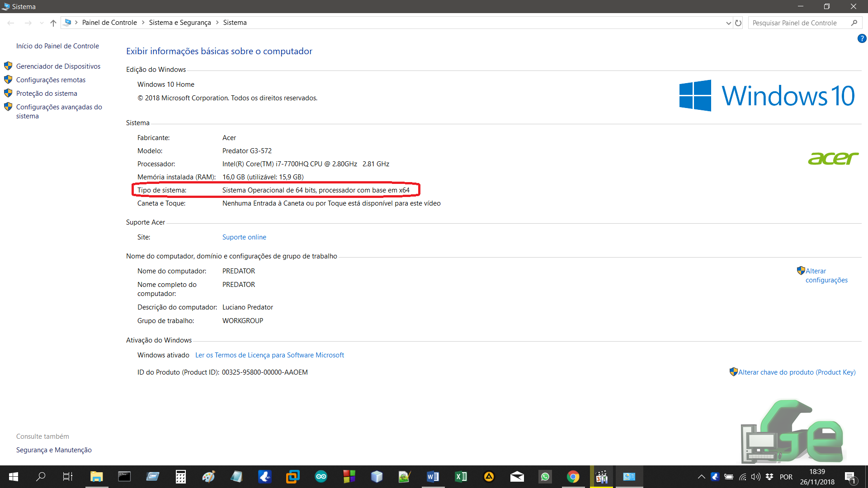Open Google Chrome from the taskbar
Screen dimensions: 868x488
click(x=573, y=477)
